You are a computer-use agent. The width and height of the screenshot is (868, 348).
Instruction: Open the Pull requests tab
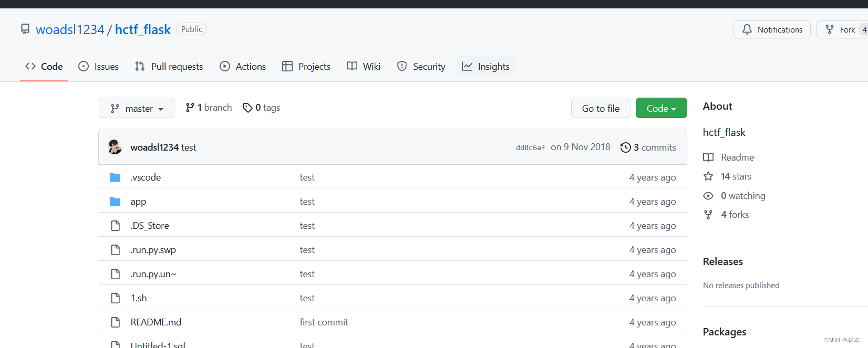click(169, 66)
